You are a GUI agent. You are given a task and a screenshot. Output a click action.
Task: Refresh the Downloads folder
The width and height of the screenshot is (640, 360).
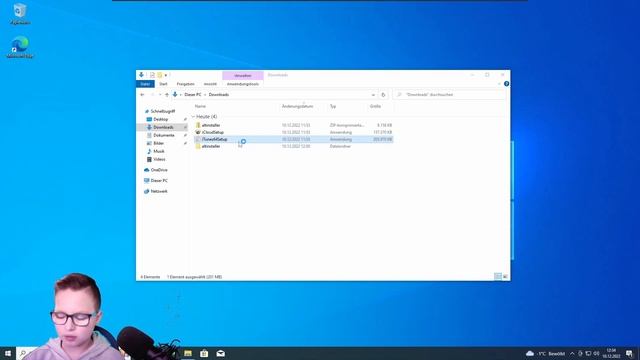pyautogui.click(x=383, y=95)
